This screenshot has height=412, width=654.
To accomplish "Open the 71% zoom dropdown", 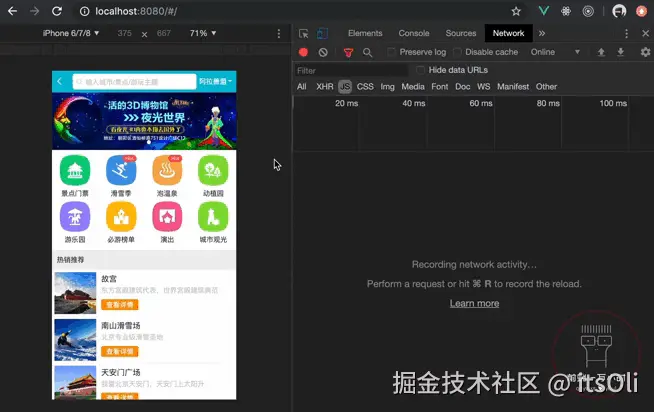I will click(203, 33).
